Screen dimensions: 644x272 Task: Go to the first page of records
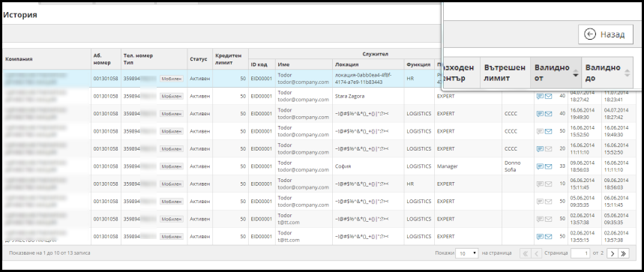[525, 253]
